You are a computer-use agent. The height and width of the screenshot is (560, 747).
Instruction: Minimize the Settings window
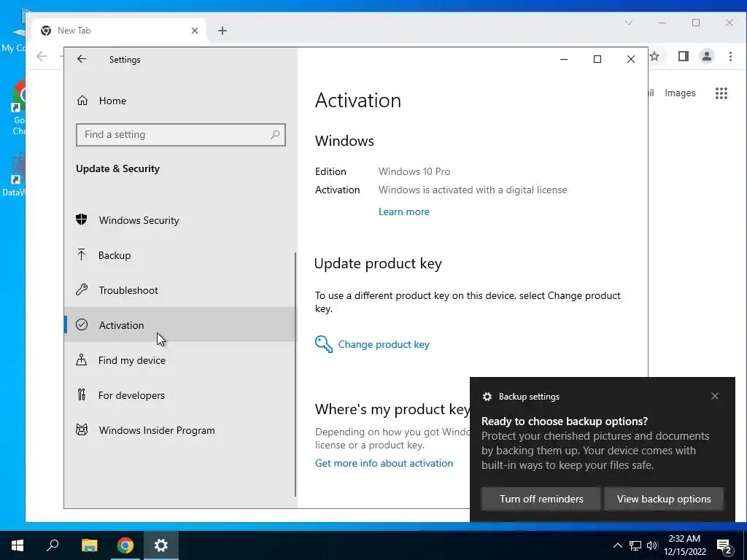tap(564, 59)
